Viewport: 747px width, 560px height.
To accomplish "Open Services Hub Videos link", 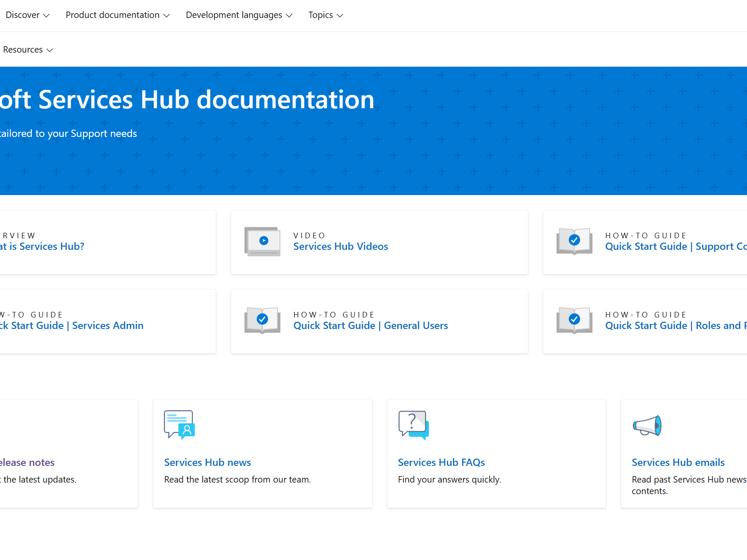I will 341,246.
